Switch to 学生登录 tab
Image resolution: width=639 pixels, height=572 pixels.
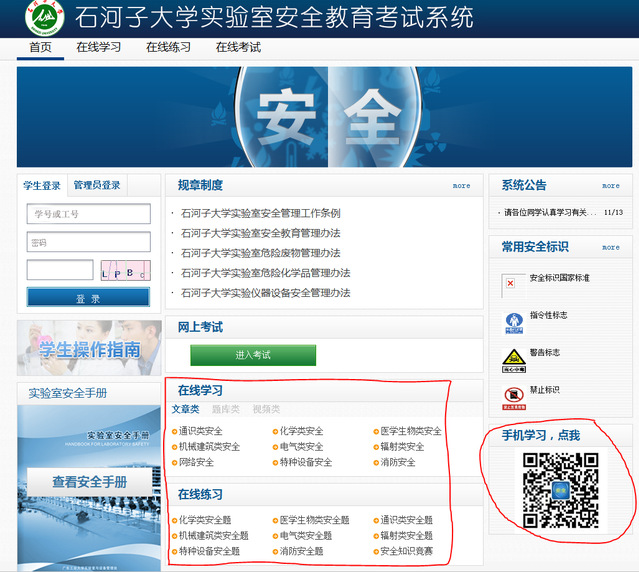click(x=42, y=186)
